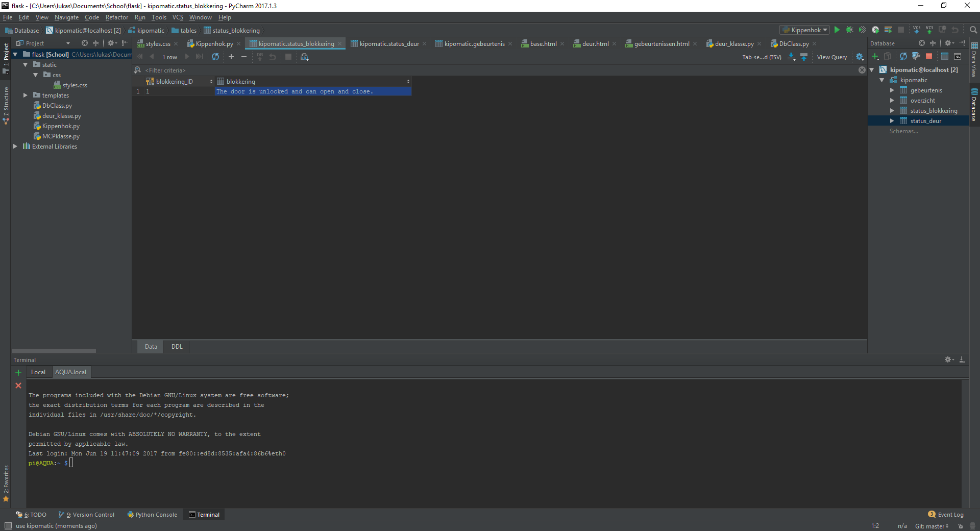The image size is (980, 531).
Task: Collapse the kipomatic schema node
Action: (x=881, y=80)
